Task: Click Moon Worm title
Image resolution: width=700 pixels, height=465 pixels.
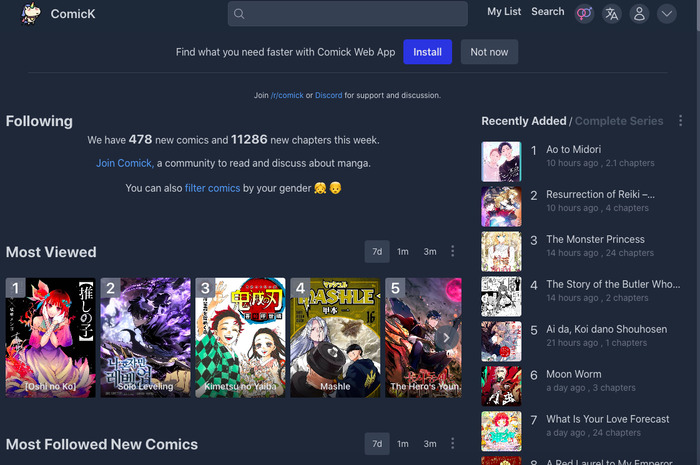Action: (574, 374)
